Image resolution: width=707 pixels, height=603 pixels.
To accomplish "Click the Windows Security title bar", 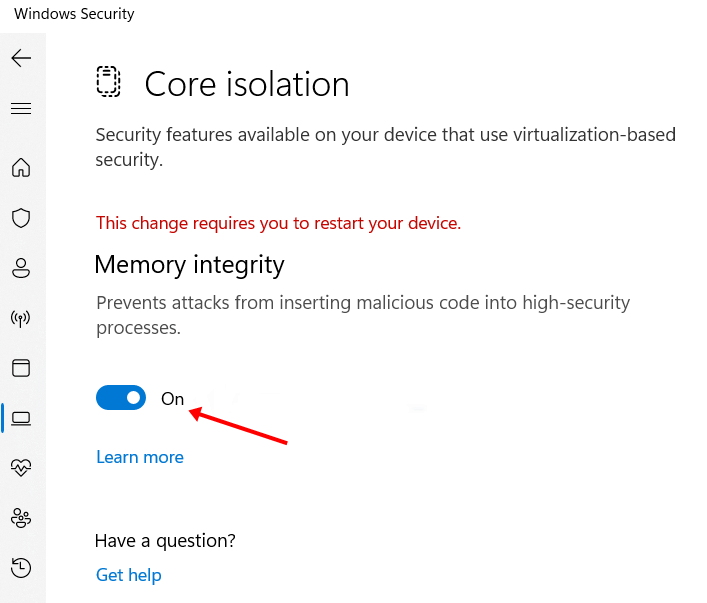I will point(75,14).
